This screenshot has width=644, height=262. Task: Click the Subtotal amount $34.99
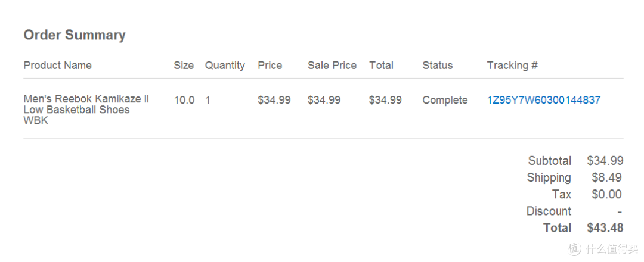pyautogui.click(x=605, y=161)
